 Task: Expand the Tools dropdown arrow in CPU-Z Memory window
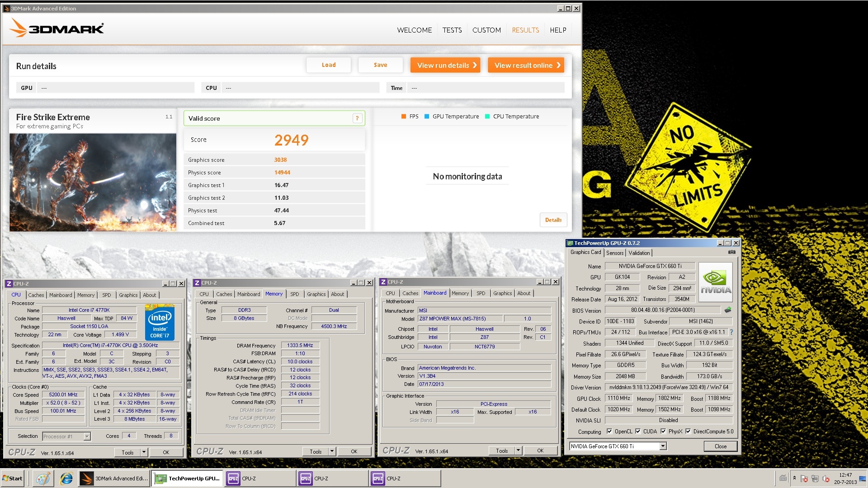[x=332, y=451]
